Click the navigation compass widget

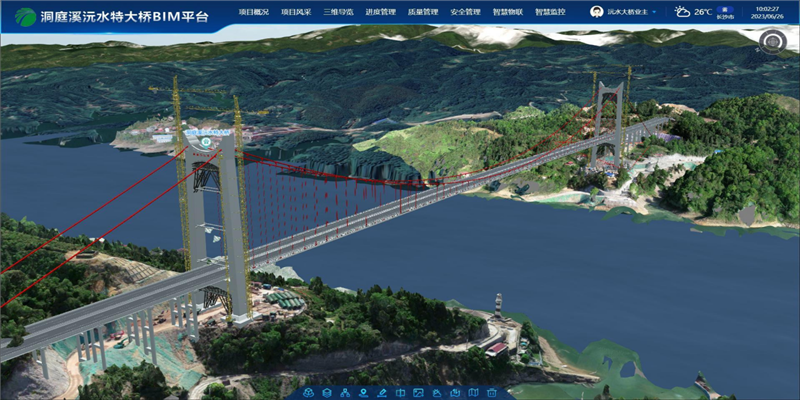click(x=772, y=42)
